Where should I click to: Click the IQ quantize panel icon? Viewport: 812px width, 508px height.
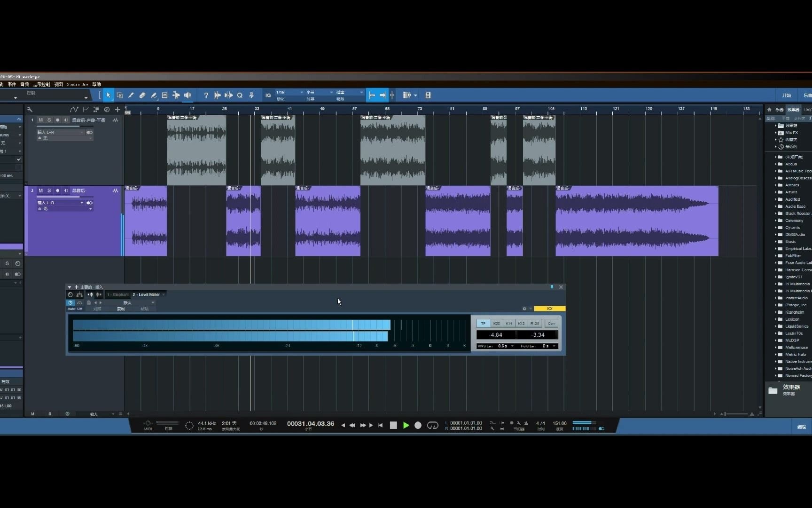pos(268,95)
